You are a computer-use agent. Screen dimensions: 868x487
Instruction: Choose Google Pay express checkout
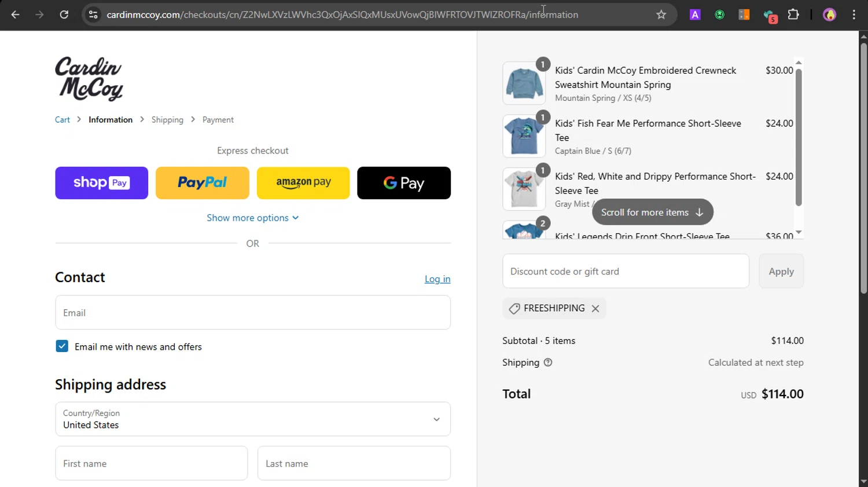[x=404, y=183]
